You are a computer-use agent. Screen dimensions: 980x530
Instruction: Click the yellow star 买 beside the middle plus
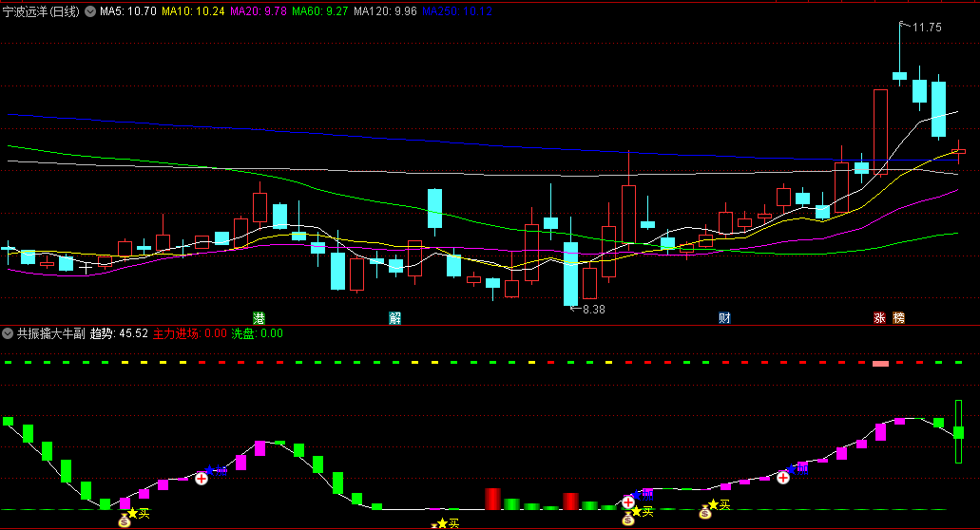[x=643, y=512]
